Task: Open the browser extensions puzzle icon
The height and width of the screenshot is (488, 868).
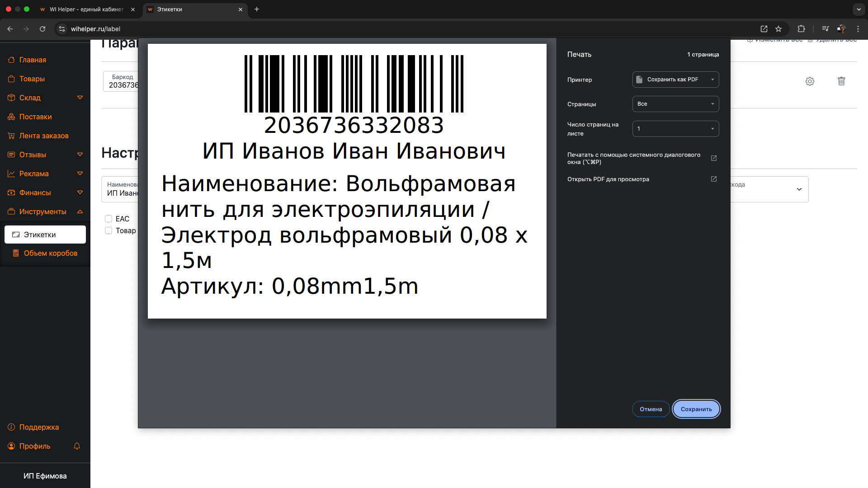Action: pos(801,29)
